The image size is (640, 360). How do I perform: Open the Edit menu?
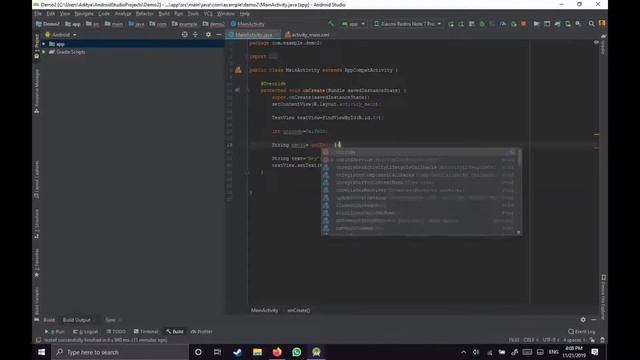point(51,13)
